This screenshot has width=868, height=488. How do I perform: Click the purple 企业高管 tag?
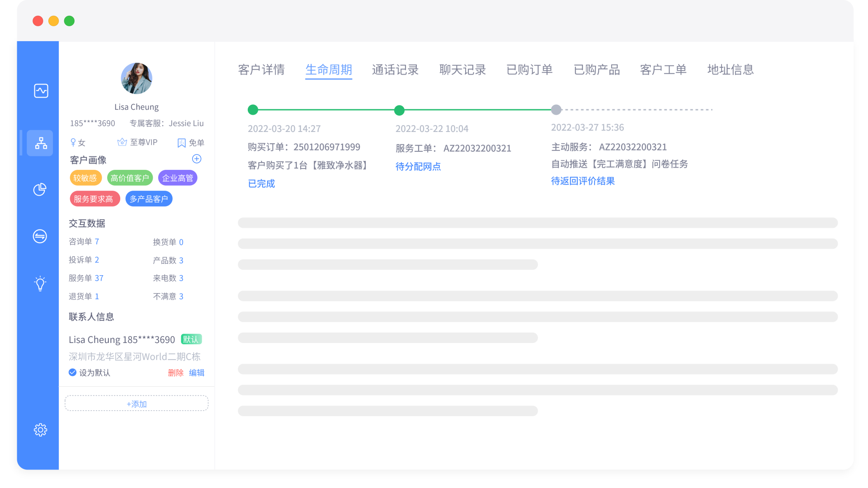click(178, 178)
